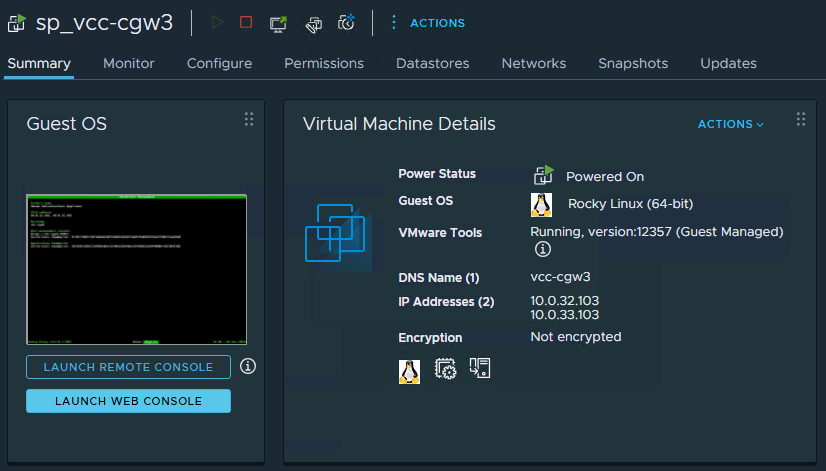
Task: Click the VMware Tools running version text
Action: (x=656, y=232)
